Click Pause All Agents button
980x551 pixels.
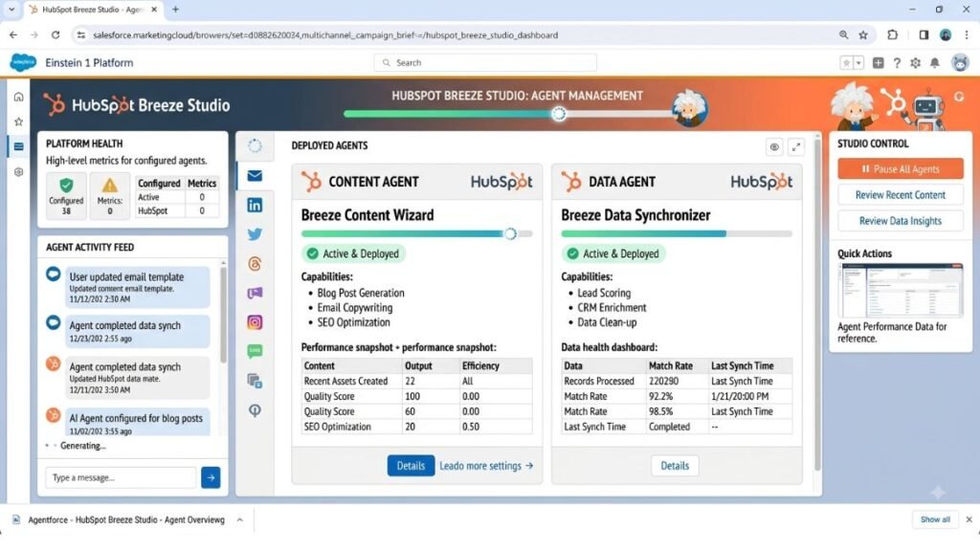[x=900, y=168]
